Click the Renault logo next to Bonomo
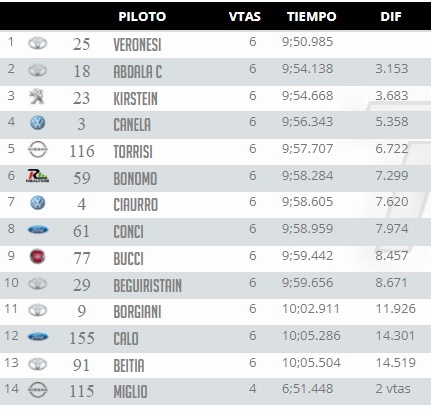The image size is (431, 409). coord(38,176)
